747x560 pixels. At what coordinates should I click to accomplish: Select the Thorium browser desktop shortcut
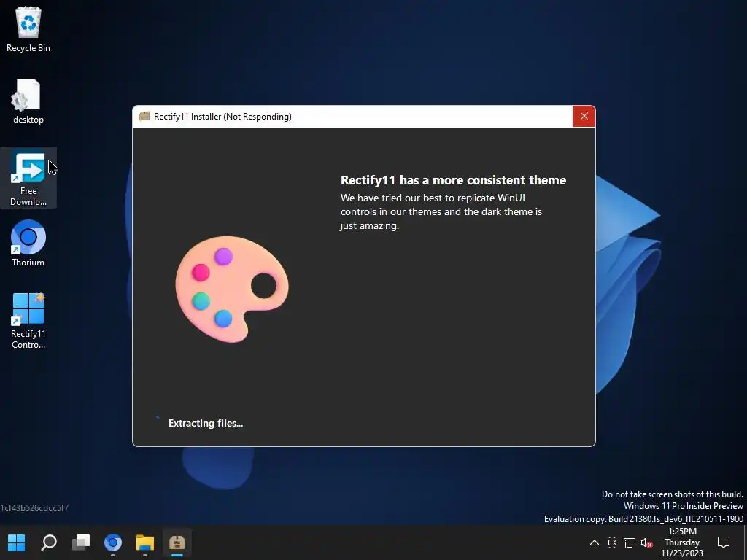tap(28, 243)
